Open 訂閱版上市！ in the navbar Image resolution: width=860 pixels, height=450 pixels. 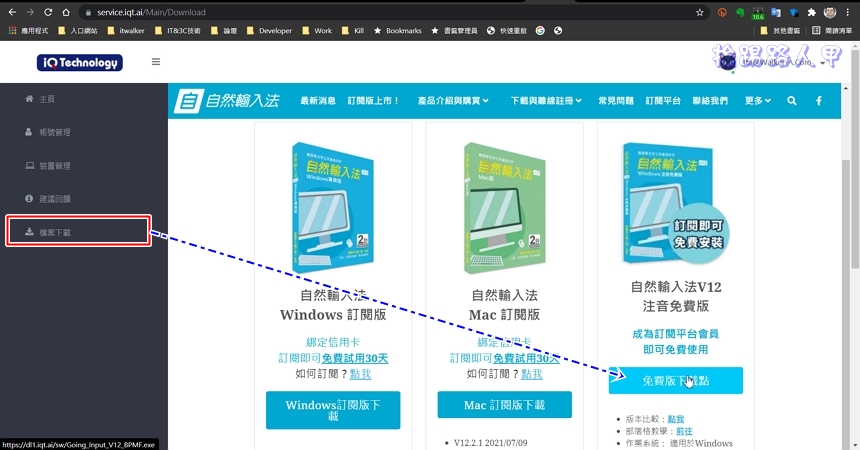click(374, 100)
